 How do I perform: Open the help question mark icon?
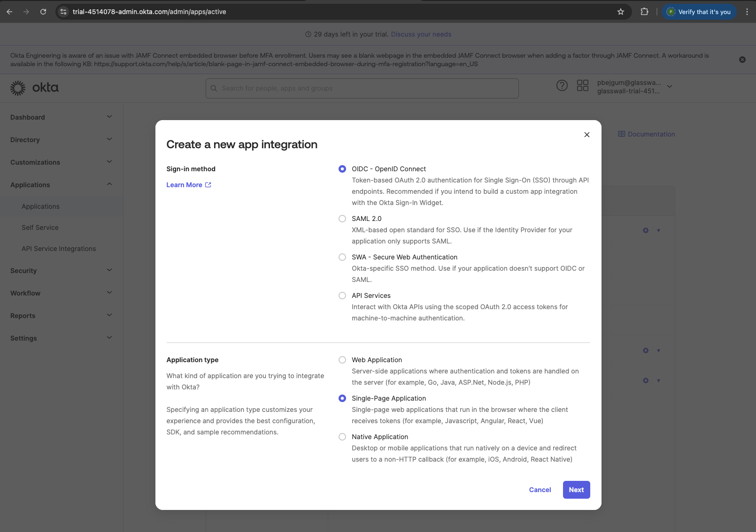click(562, 85)
